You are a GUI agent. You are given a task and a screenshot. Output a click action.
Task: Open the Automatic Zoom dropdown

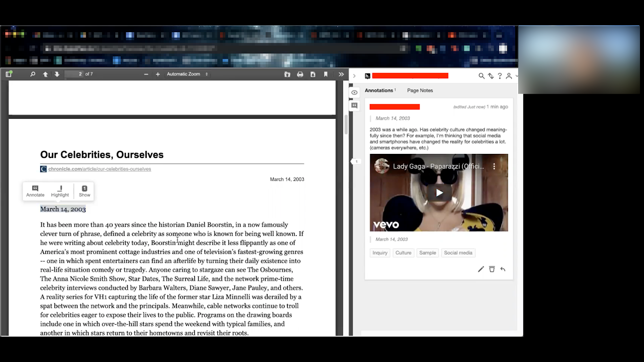[187, 74]
